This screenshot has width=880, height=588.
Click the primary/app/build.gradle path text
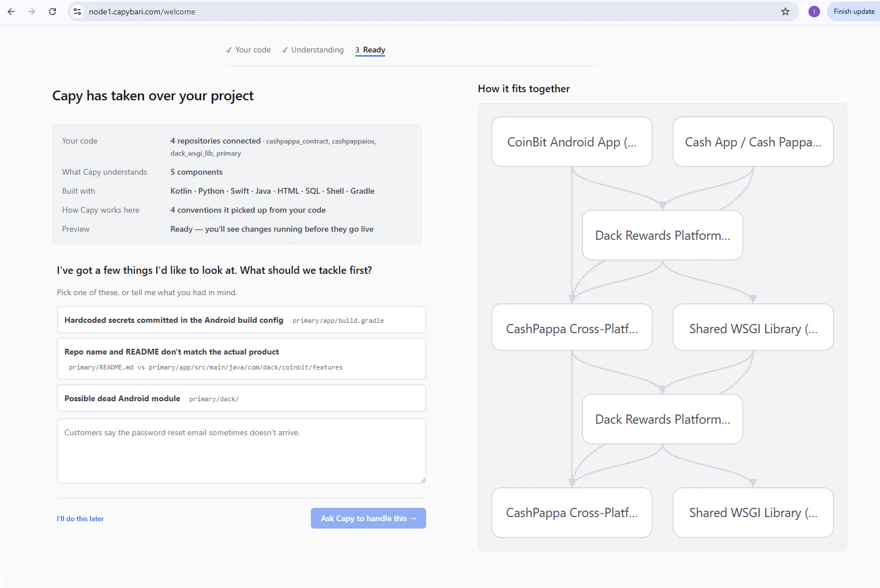tap(338, 321)
